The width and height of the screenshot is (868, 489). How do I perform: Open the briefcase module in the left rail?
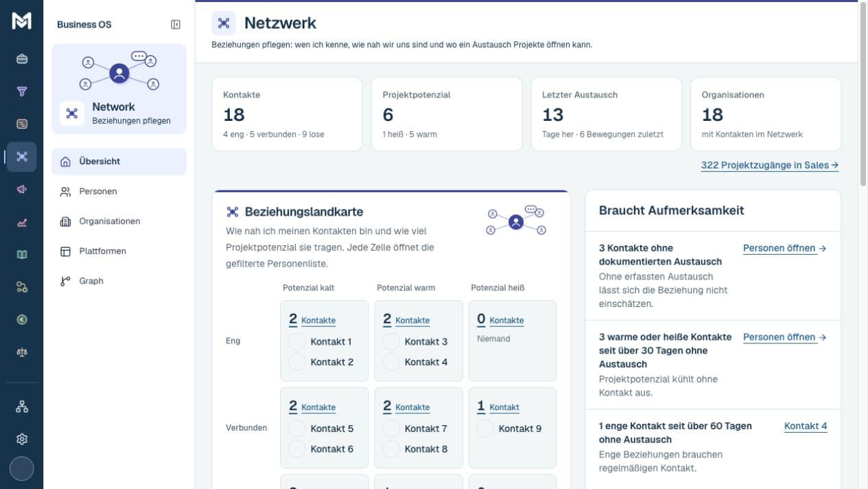[x=21, y=59]
